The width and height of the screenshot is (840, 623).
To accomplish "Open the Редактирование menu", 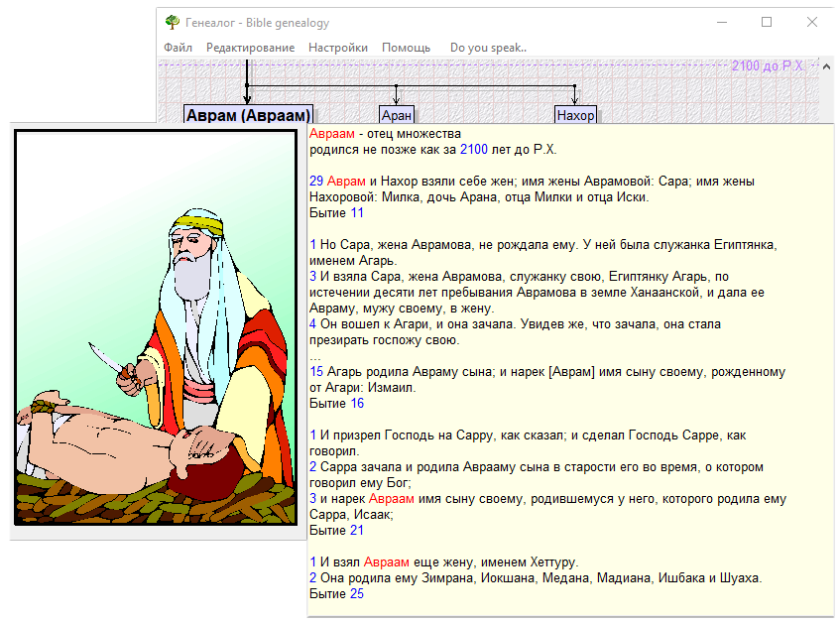I will [x=250, y=48].
